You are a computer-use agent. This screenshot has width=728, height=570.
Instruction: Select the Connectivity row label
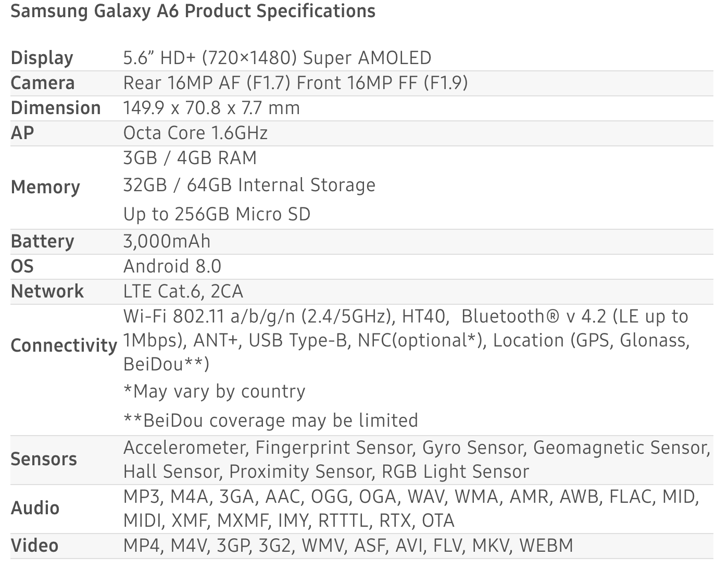click(x=64, y=345)
